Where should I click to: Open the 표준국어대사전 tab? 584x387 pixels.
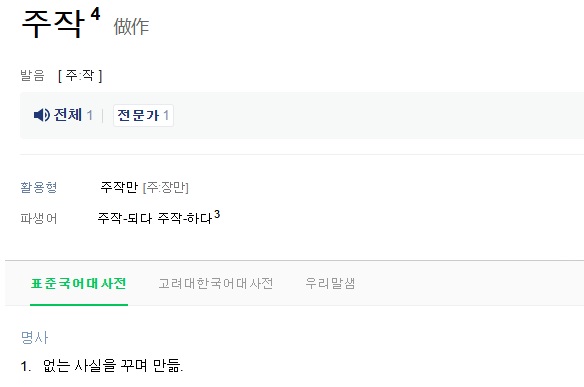pyautogui.click(x=79, y=283)
